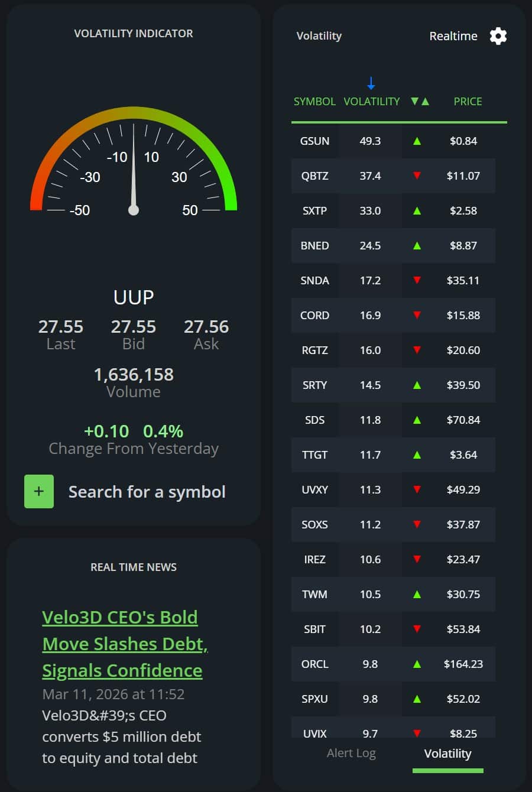Click the green triangle beside ORCL
532x792 pixels.
coord(417,664)
